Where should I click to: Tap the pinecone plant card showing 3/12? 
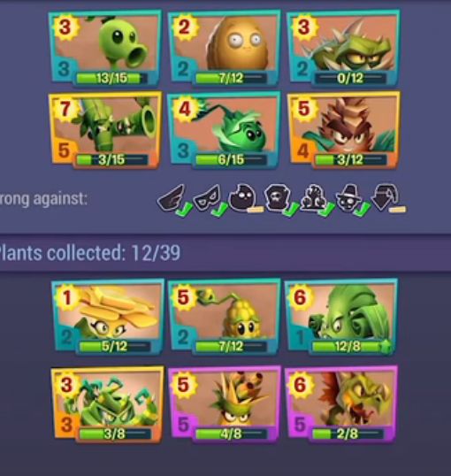[x=343, y=130]
